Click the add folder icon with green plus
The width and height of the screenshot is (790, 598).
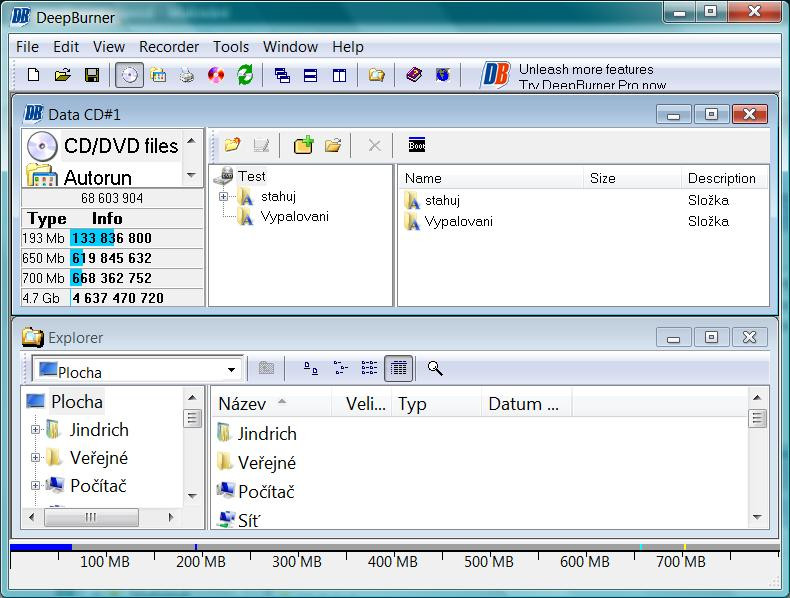[x=303, y=145]
